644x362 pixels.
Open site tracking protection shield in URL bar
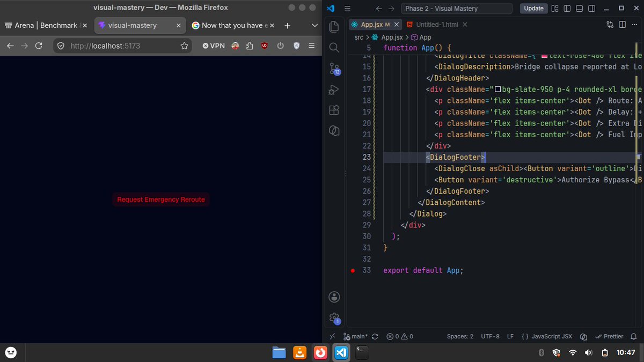[x=61, y=46]
